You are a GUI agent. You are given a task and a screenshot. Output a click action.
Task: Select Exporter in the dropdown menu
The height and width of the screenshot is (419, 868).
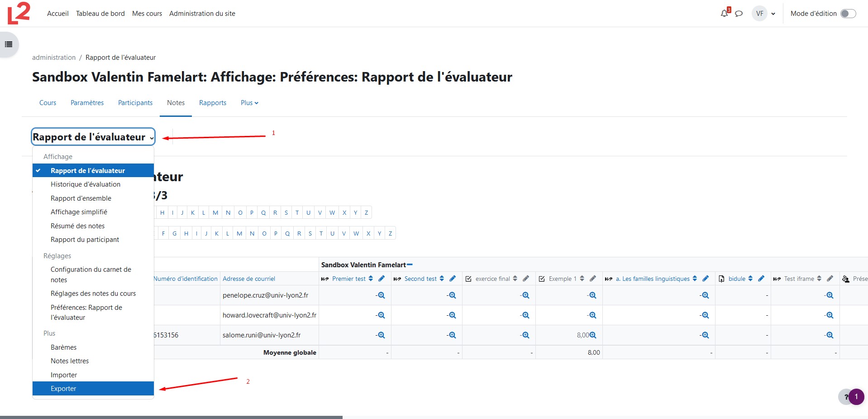[63, 388]
